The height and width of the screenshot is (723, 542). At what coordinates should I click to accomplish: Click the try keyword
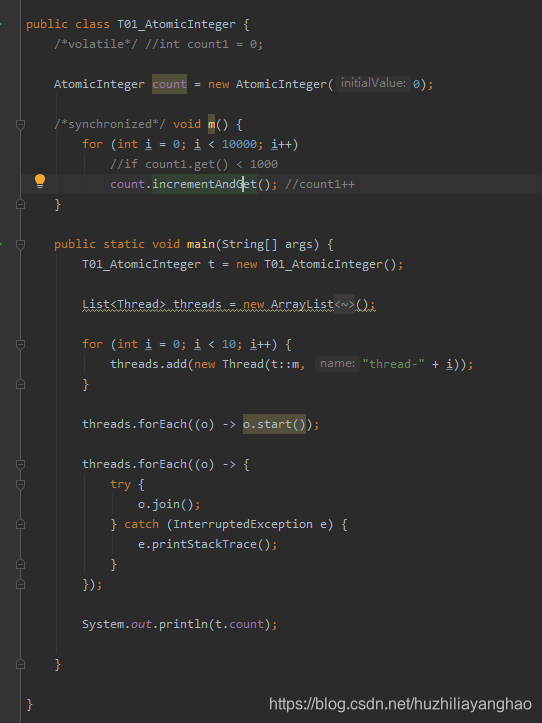[120, 485]
